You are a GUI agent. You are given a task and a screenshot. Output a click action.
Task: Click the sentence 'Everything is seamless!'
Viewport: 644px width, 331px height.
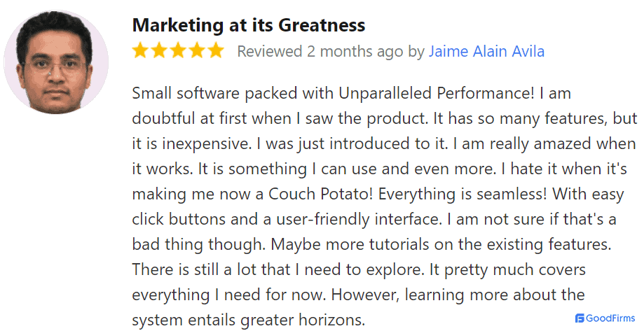463,194
